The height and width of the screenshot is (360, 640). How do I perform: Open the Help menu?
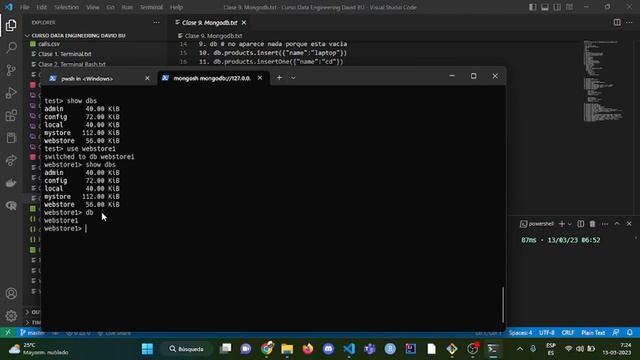tap(176, 7)
